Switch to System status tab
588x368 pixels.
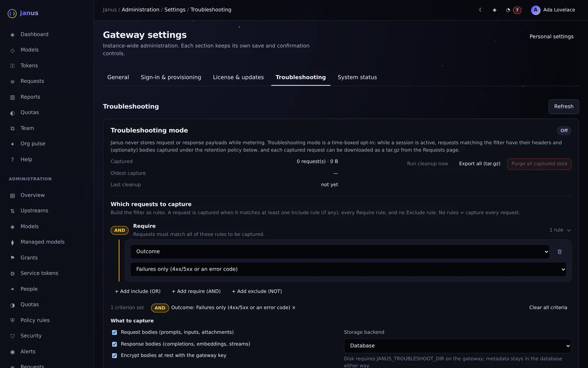coord(357,77)
